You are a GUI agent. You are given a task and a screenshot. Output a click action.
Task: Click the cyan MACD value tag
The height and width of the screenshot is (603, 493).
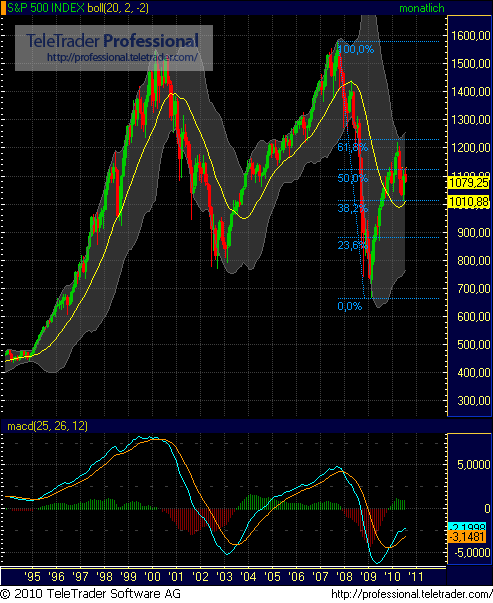tap(467, 526)
